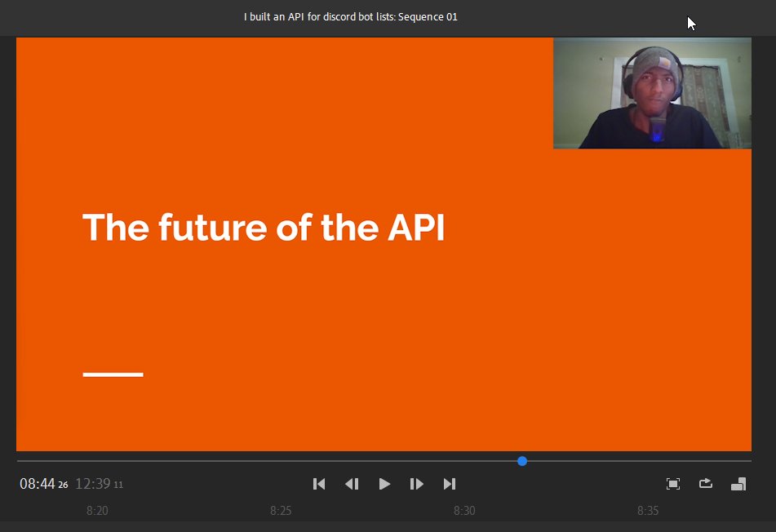Jump to the 8:30 ruler mark
776x532 pixels.
pos(464,510)
